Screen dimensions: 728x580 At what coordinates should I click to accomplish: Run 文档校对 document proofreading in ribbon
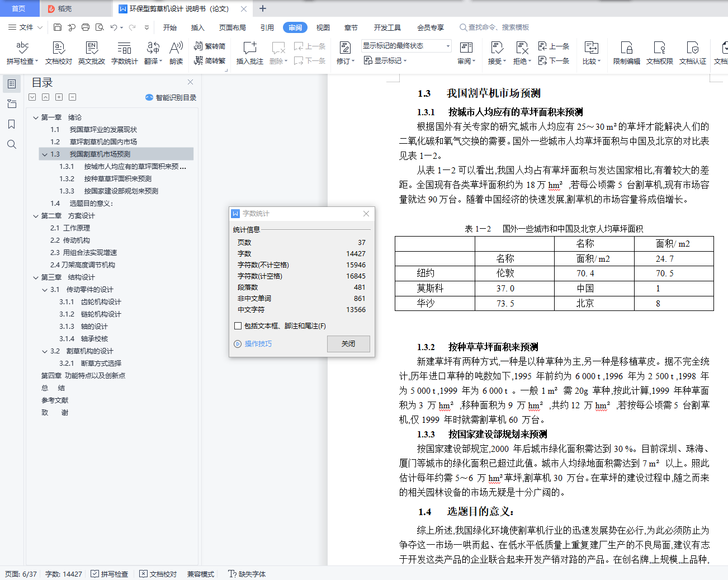pos(59,53)
